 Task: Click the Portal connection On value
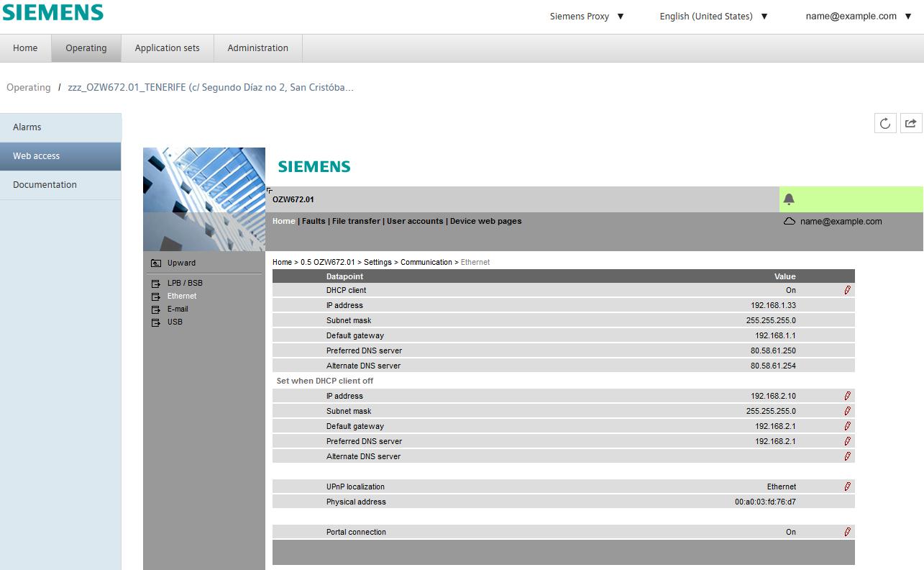click(791, 532)
